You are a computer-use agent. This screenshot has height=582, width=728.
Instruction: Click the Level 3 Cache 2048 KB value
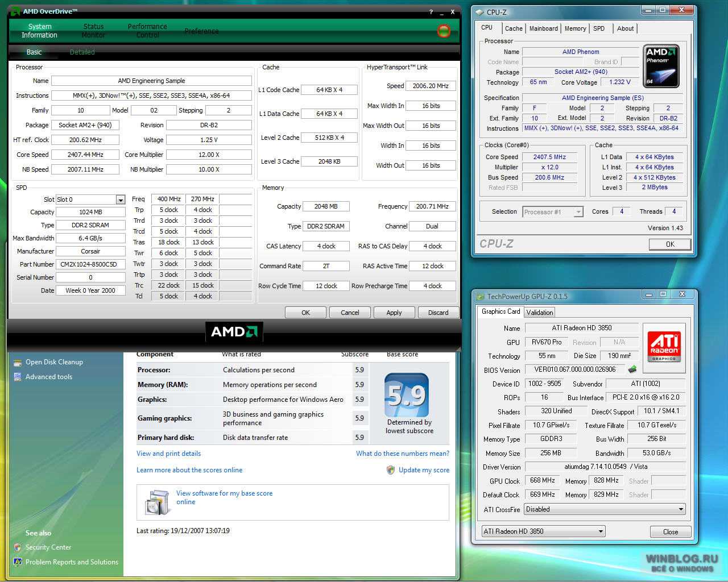click(x=329, y=161)
